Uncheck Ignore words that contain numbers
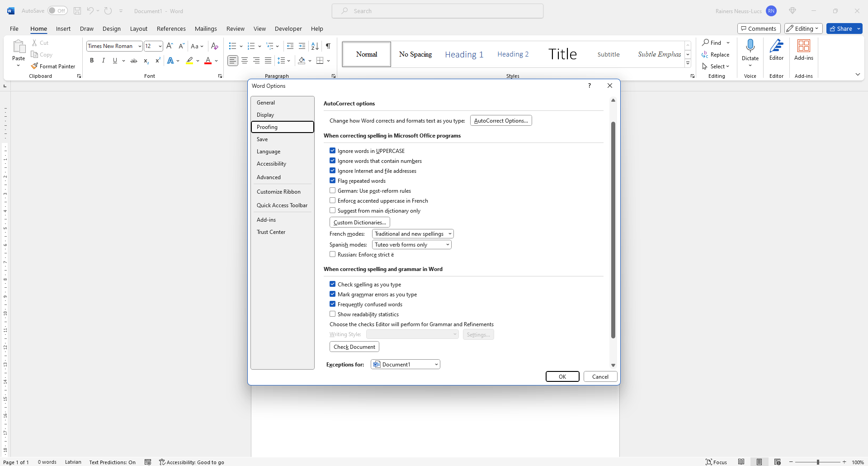 [333, 161]
